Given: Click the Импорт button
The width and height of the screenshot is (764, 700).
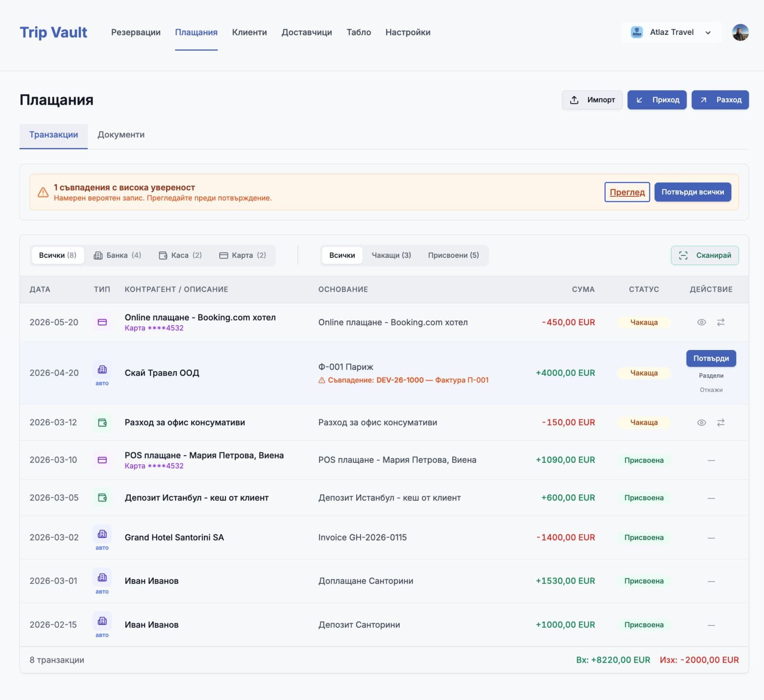Looking at the screenshot, I should [592, 100].
